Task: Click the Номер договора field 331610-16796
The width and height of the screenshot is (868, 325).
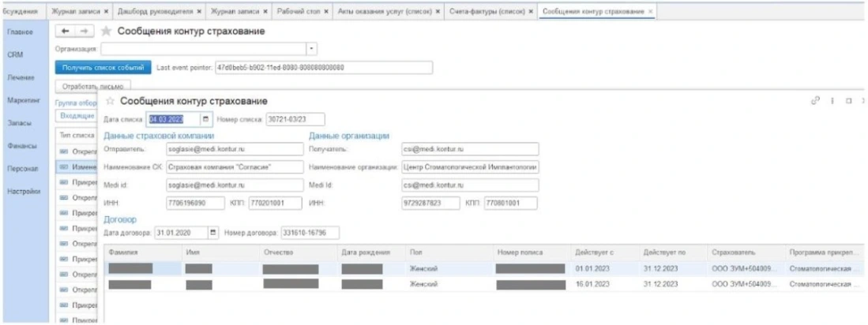Action: click(x=310, y=233)
